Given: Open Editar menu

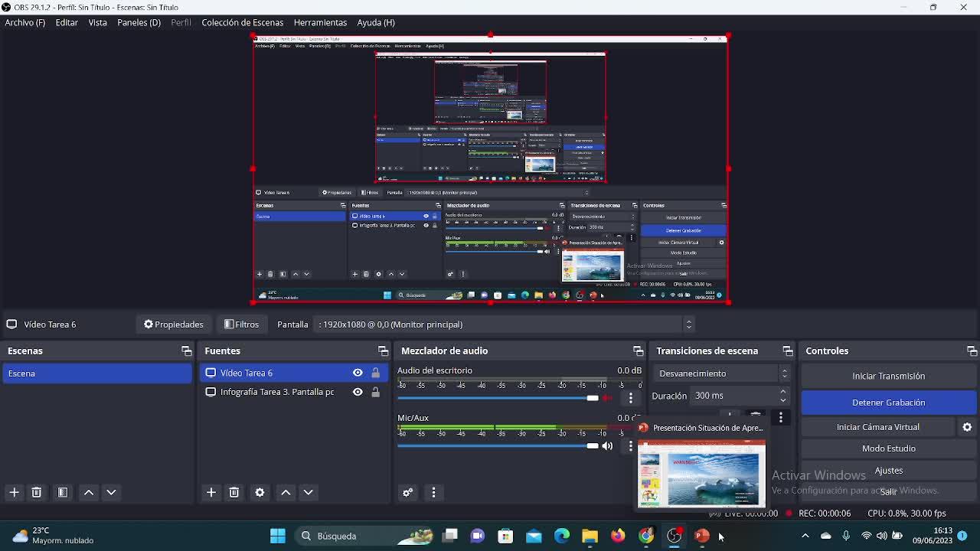Looking at the screenshot, I should pos(67,22).
